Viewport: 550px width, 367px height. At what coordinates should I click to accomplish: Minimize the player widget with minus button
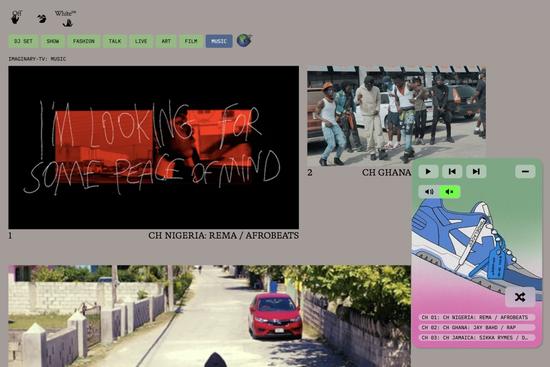(x=525, y=172)
